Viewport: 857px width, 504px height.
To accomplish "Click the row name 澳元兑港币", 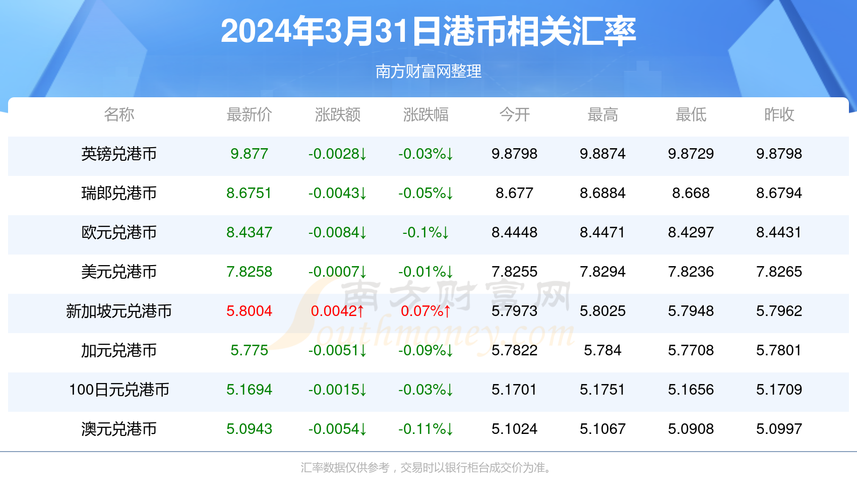I will point(119,429).
